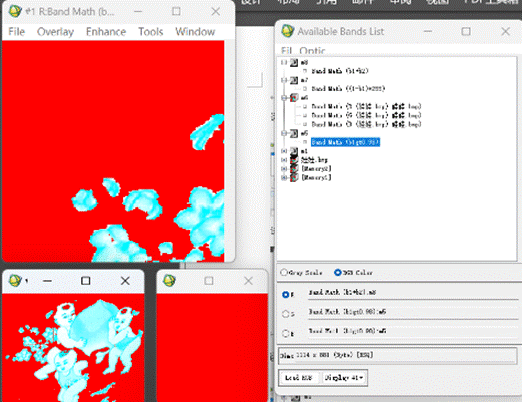Collapse the m7 file node
The height and width of the screenshot is (402, 522).
tap(284, 80)
